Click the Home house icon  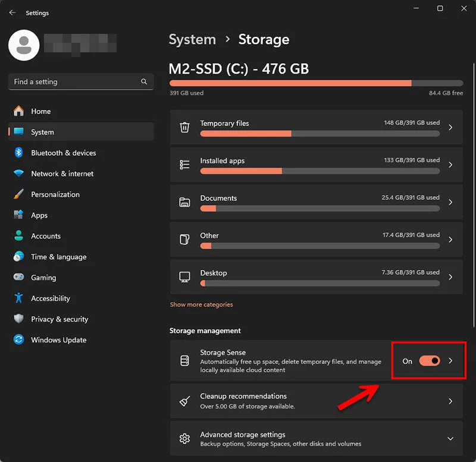[19, 111]
